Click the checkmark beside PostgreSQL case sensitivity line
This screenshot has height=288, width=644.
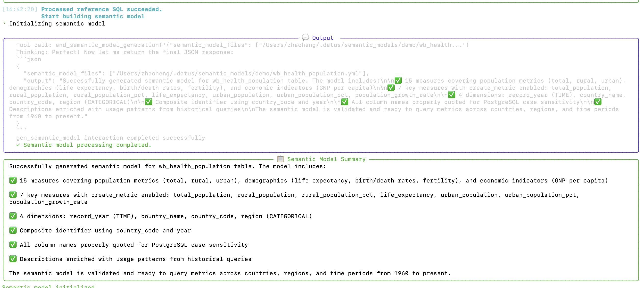tap(13, 245)
